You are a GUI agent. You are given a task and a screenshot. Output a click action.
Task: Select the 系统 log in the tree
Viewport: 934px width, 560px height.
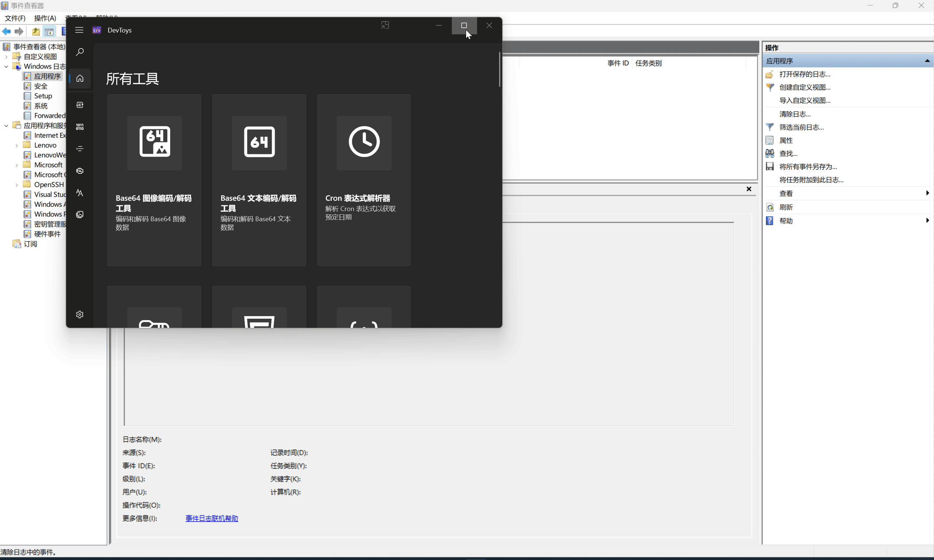point(41,106)
